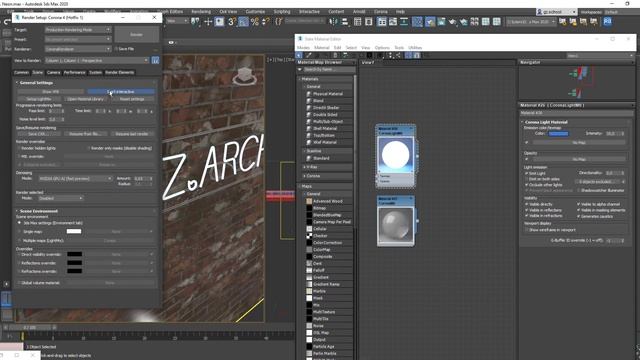Toggle percent snap icon in main toolbar
The image size is (640, 360).
coord(255,22)
